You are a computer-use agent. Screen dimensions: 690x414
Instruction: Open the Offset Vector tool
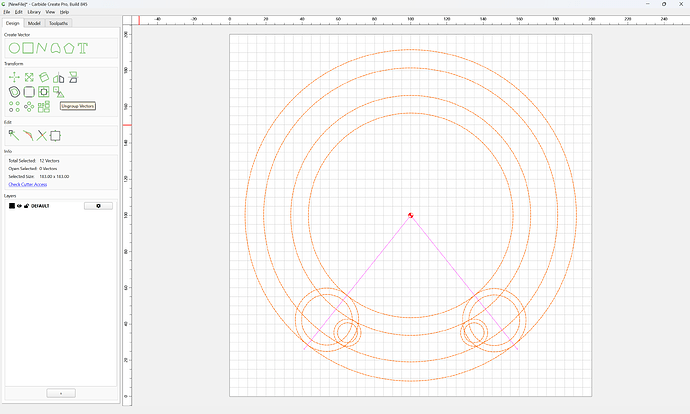pyautogui.click(x=14, y=92)
